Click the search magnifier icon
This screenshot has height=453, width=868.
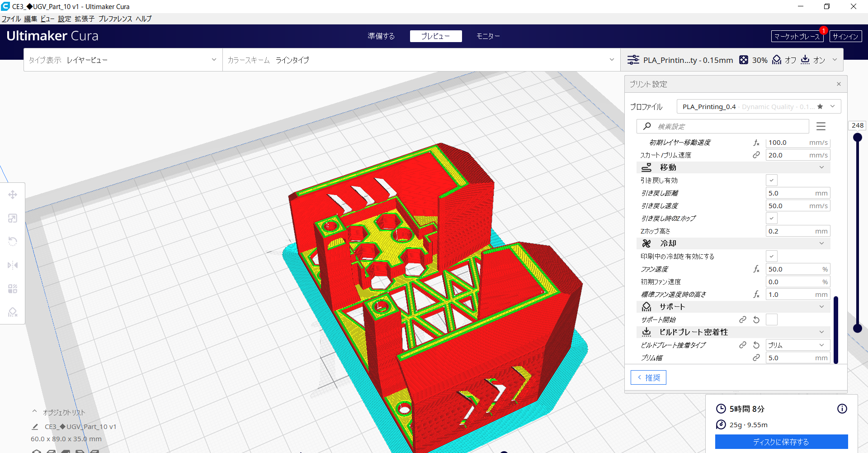coord(647,126)
